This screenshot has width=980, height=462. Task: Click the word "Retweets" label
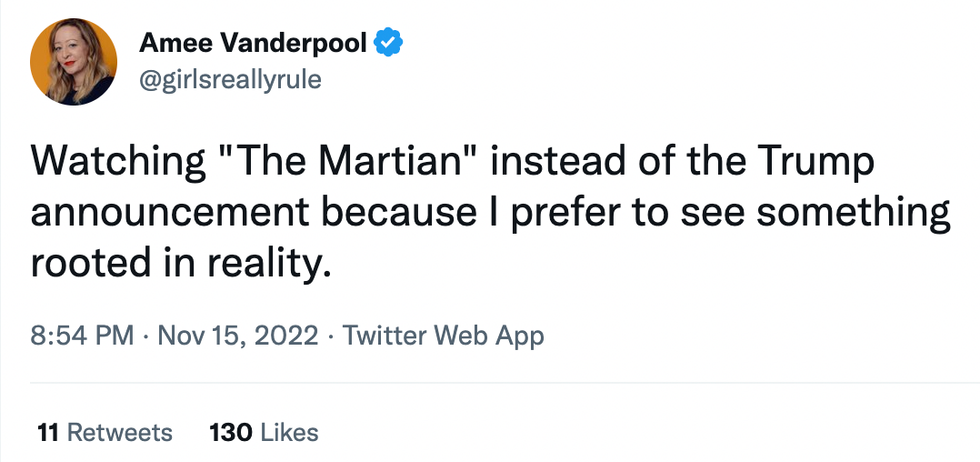119,433
